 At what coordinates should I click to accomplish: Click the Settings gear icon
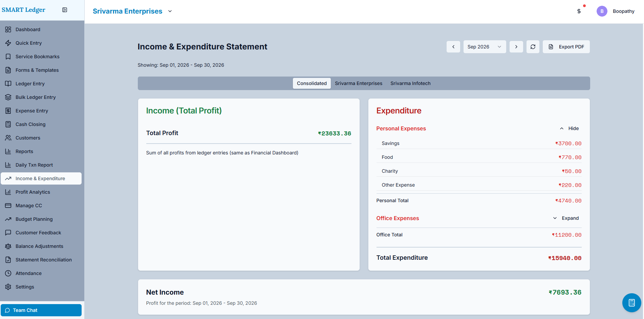pos(8,287)
